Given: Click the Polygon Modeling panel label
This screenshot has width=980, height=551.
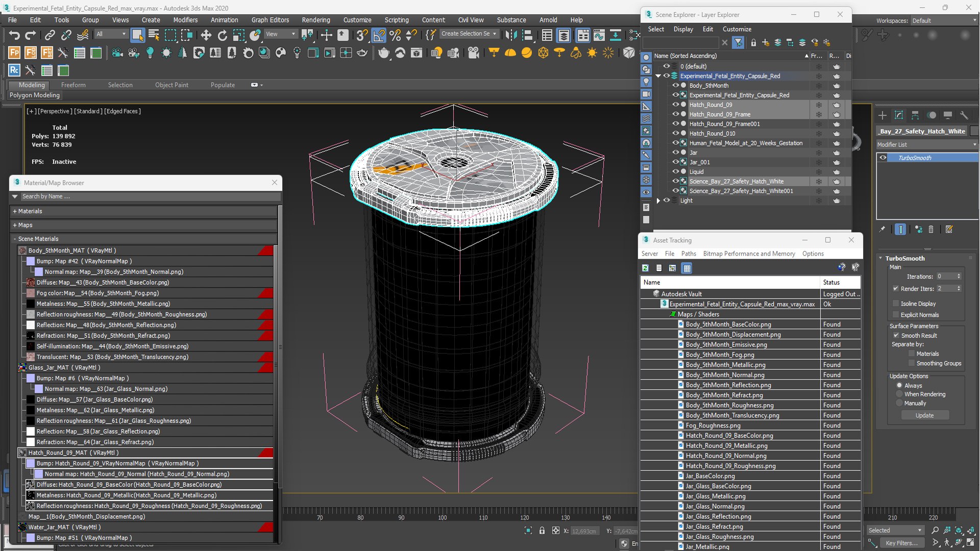Looking at the screenshot, I should 35,95.
